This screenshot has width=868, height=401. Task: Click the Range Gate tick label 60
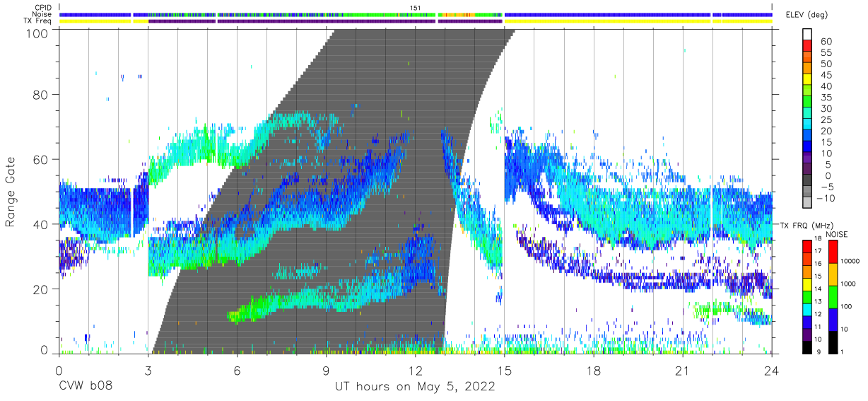coord(41,159)
